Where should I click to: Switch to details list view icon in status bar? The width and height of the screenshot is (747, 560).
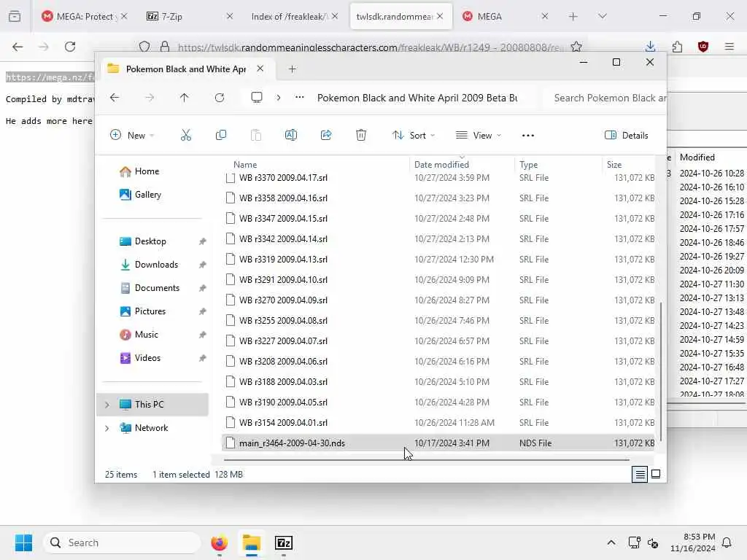click(x=640, y=474)
